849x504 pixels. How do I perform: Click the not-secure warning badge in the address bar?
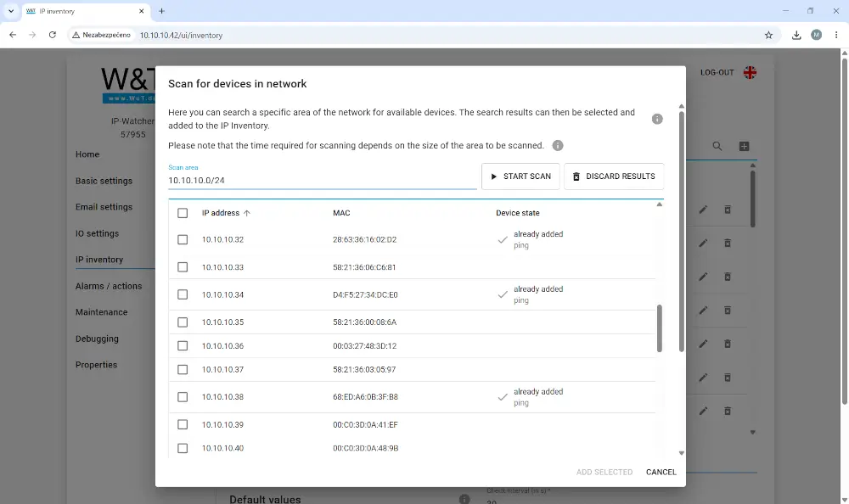[x=101, y=35]
